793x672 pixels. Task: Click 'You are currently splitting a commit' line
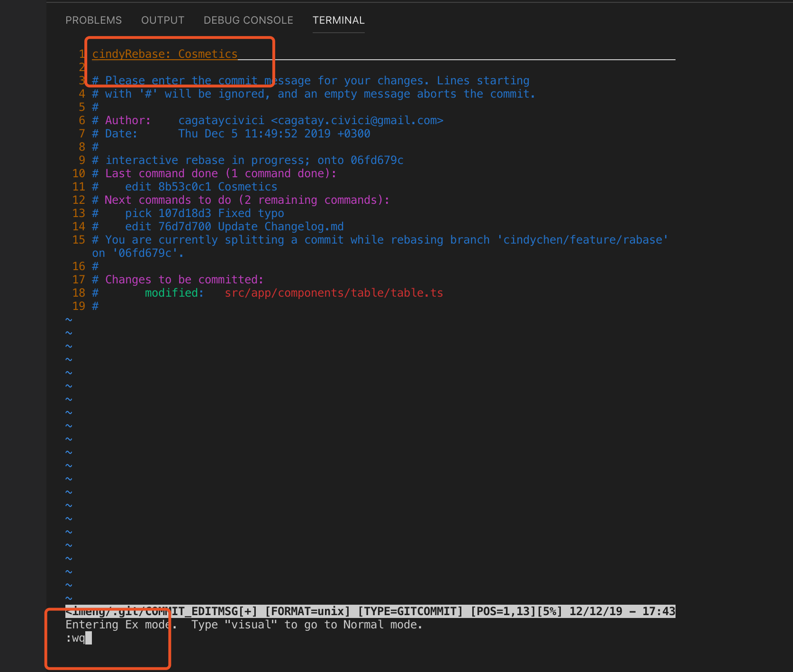(x=380, y=240)
